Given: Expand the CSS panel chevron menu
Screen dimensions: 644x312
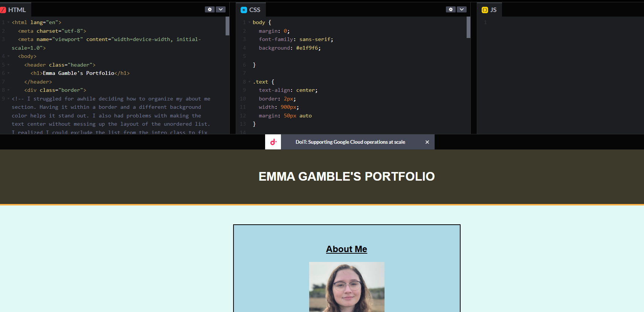Looking at the screenshot, I should click(462, 9).
